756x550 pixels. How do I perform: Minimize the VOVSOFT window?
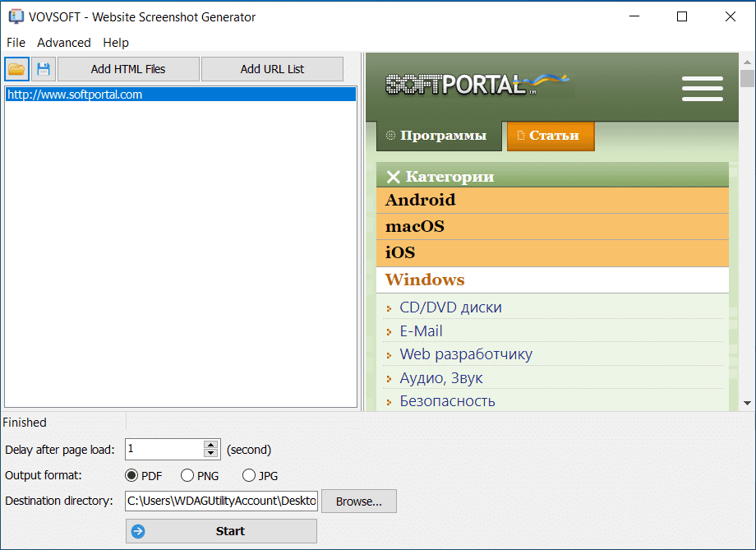tap(634, 16)
